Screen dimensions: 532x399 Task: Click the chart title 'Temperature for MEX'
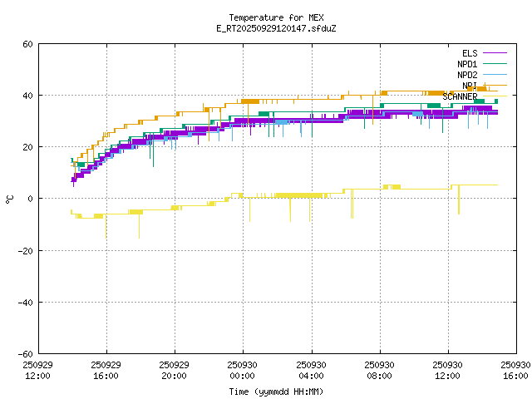point(276,17)
